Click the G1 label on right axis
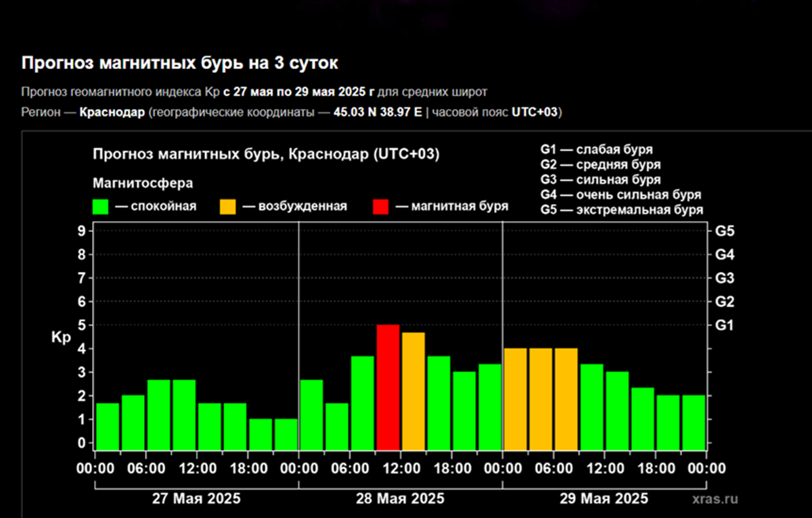This screenshot has height=518, width=812. pos(724,325)
